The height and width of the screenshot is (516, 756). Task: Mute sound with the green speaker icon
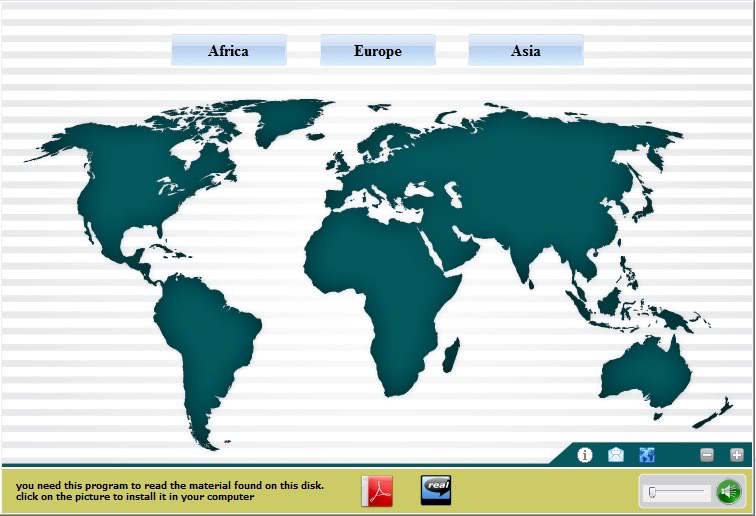click(729, 491)
